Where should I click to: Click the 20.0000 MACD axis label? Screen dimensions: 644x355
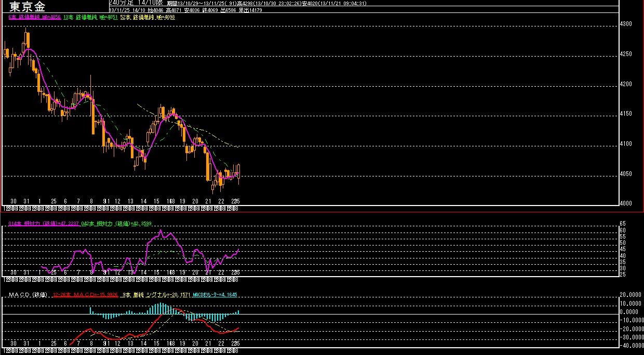[631, 295]
